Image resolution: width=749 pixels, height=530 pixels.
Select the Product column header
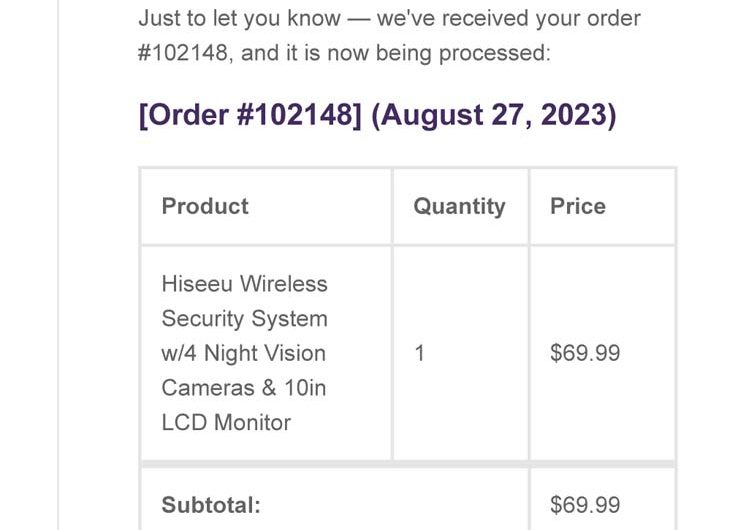pyautogui.click(x=205, y=206)
